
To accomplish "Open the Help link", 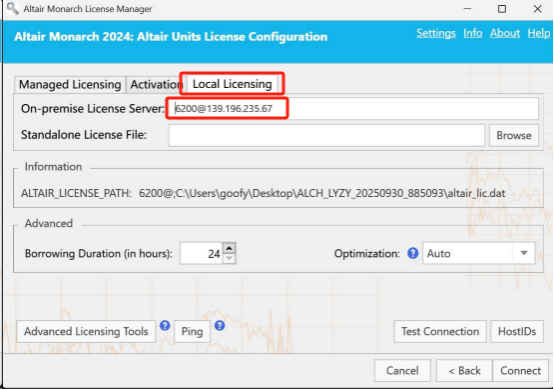I will [x=538, y=33].
